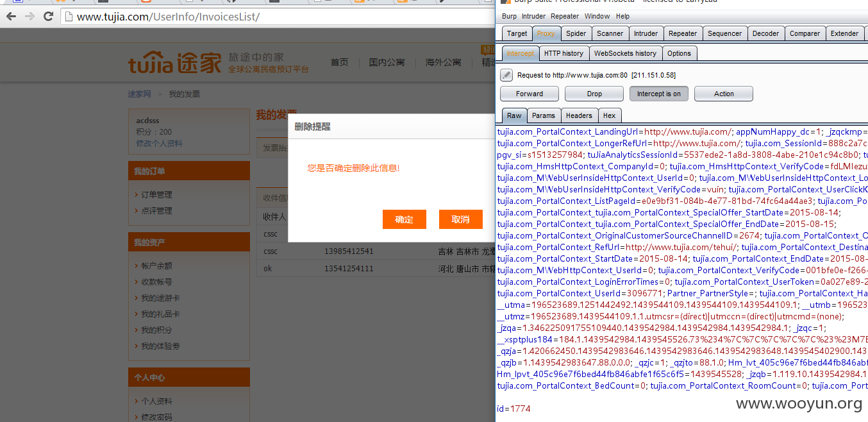
Task: Click the 途家网 breadcrumb link
Action: [x=139, y=94]
